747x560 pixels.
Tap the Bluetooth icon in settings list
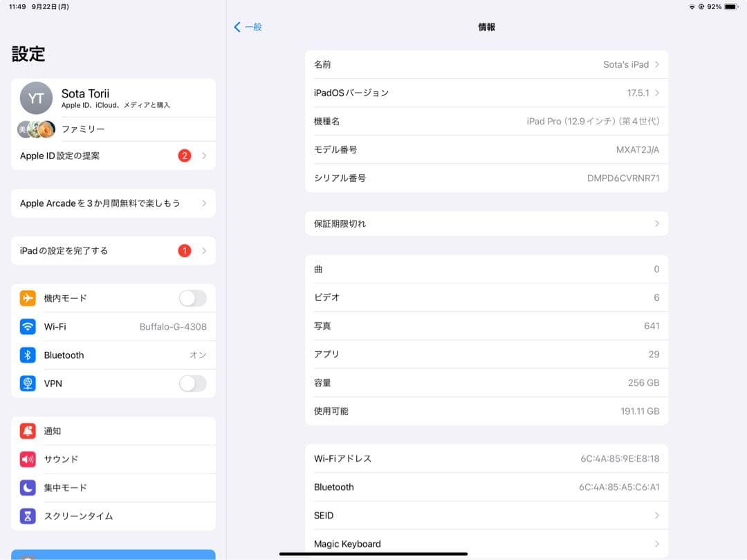(x=28, y=355)
